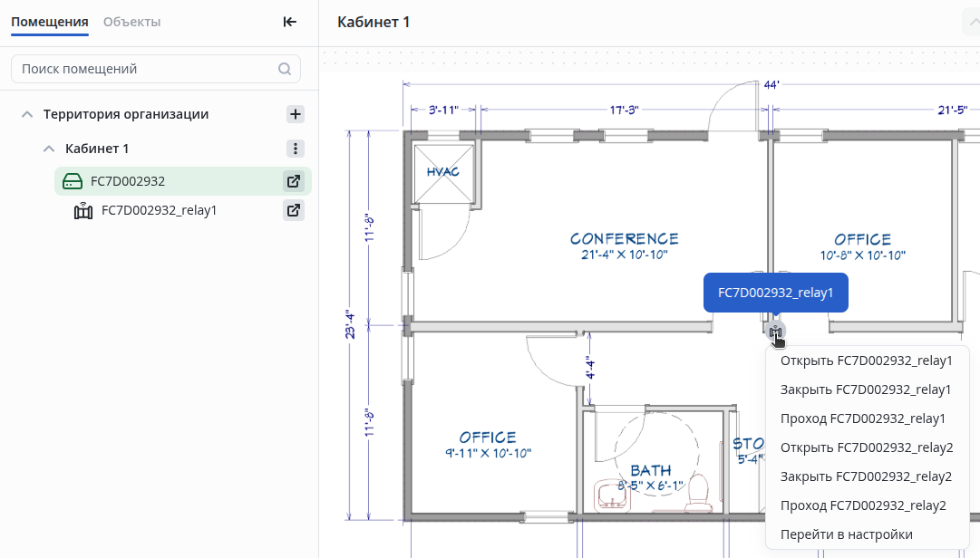The height and width of the screenshot is (558, 980).
Task: Select Проход FC7D002932_relay1 menu option
Action: tap(863, 418)
